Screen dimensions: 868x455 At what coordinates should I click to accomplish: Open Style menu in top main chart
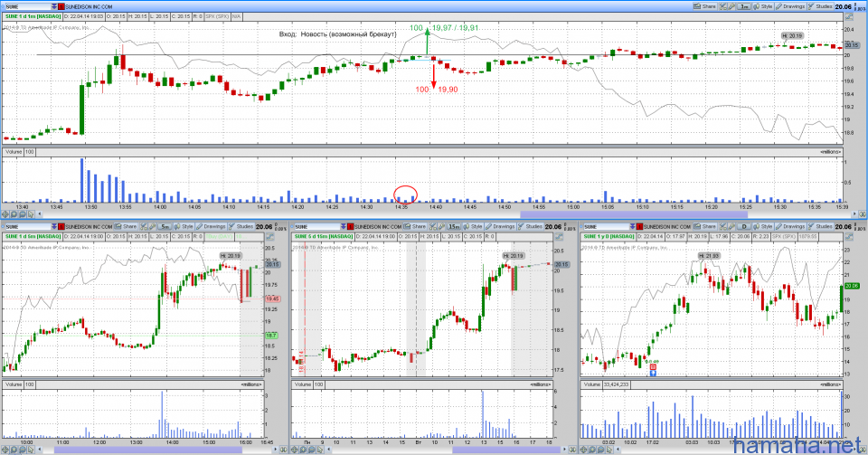762,5
